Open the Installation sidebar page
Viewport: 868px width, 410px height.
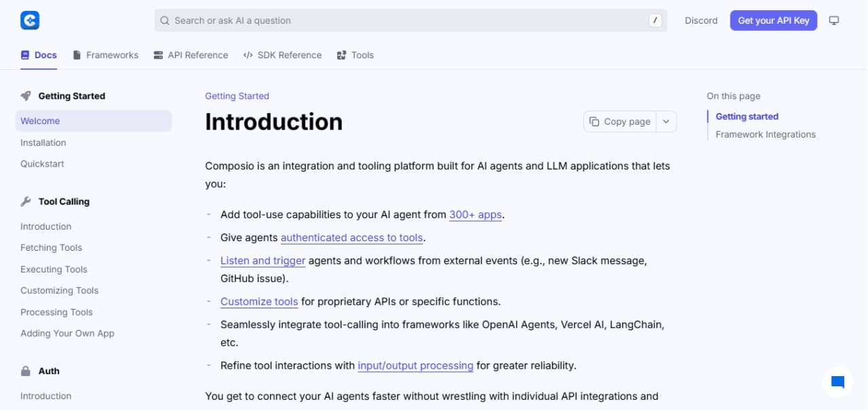[43, 142]
